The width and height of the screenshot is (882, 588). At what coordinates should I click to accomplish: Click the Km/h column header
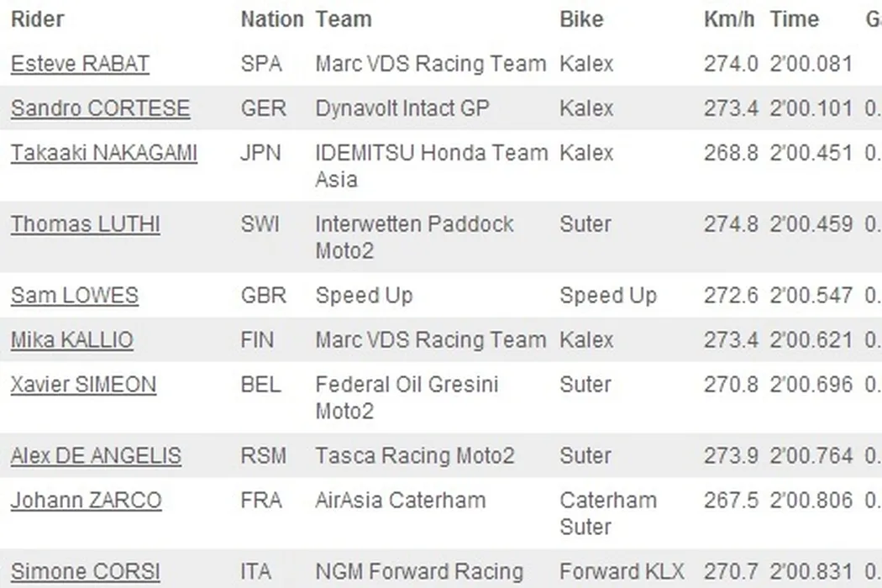coord(728,19)
